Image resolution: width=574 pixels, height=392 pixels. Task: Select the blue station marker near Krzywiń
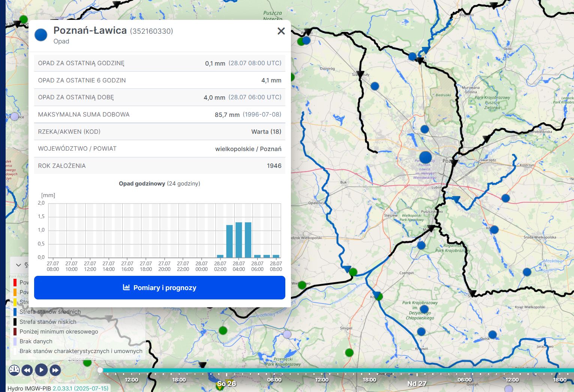[421, 332]
